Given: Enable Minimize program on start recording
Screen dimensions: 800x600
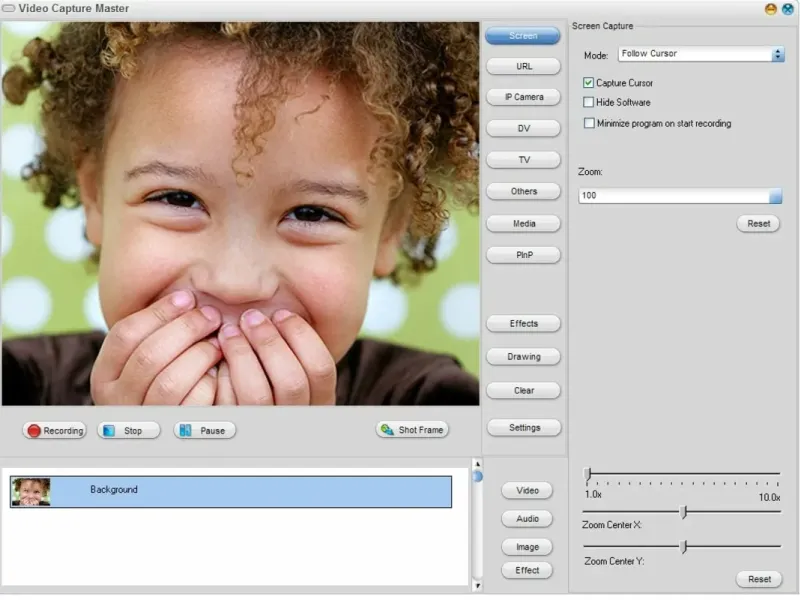Looking at the screenshot, I should (588, 124).
